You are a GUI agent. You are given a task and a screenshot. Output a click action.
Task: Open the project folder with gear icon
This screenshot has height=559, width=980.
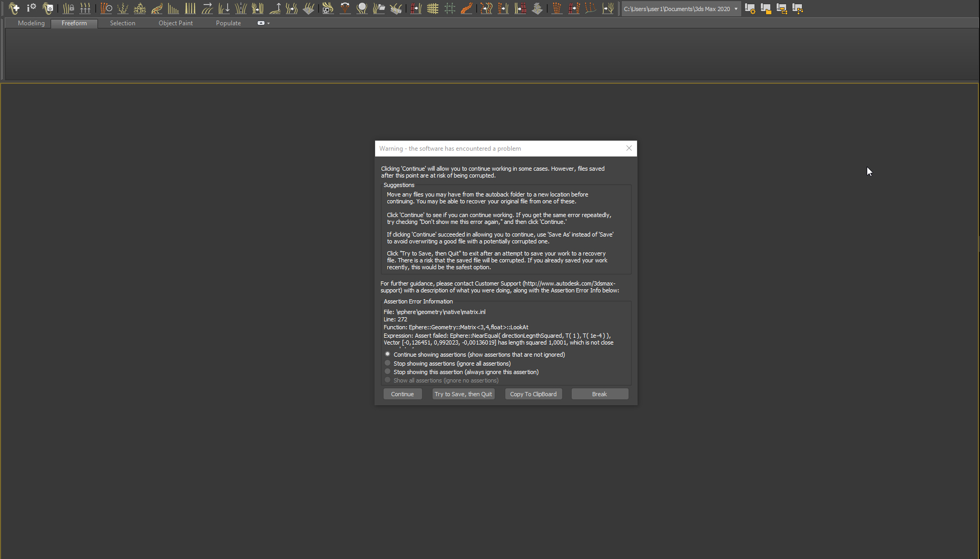(x=750, y=8)
